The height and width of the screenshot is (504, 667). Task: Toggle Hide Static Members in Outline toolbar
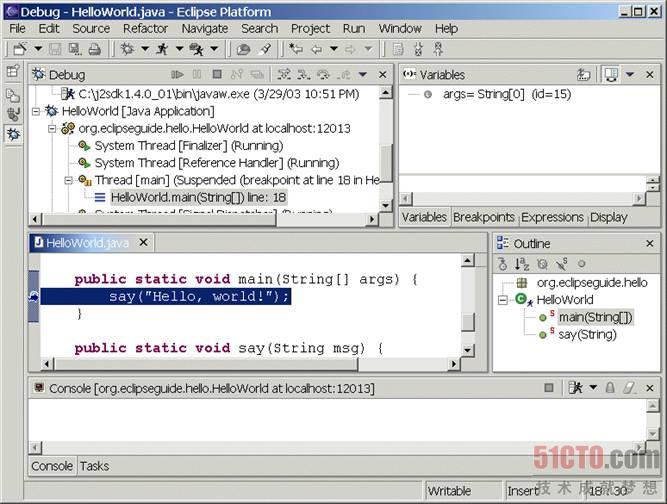(562, 264)
